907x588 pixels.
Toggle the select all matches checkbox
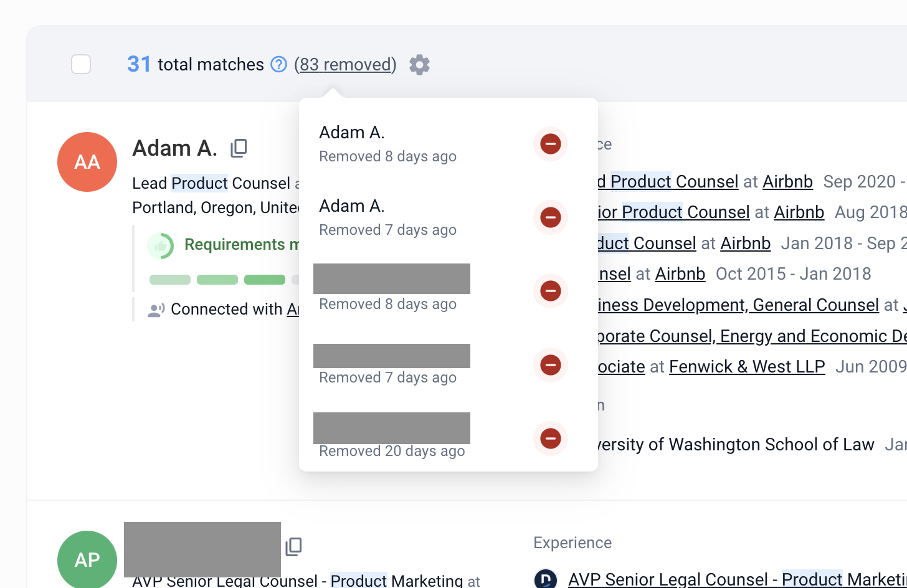click(81, 64)
